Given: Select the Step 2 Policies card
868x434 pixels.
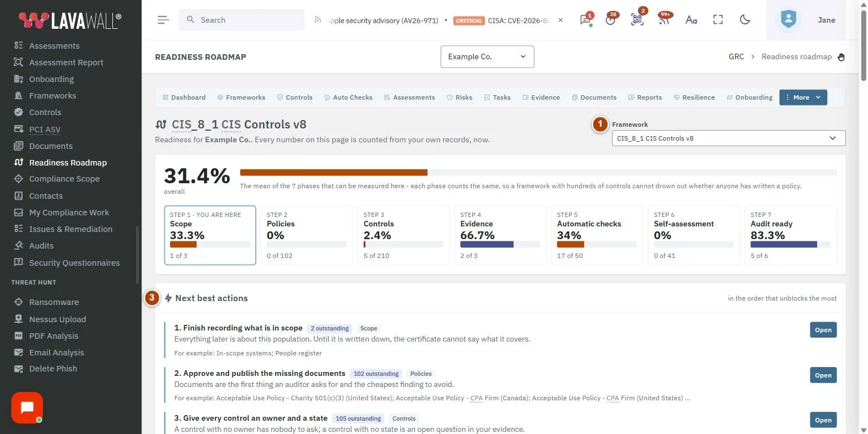Looking at the screenshot, I should pos(307,235).
